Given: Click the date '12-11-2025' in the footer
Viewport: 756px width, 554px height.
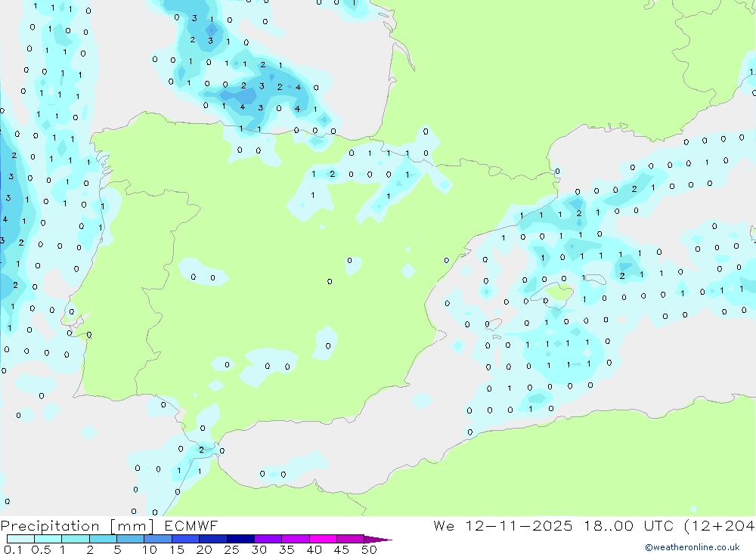Looking at the screenshot, I should tap(519, 525).
